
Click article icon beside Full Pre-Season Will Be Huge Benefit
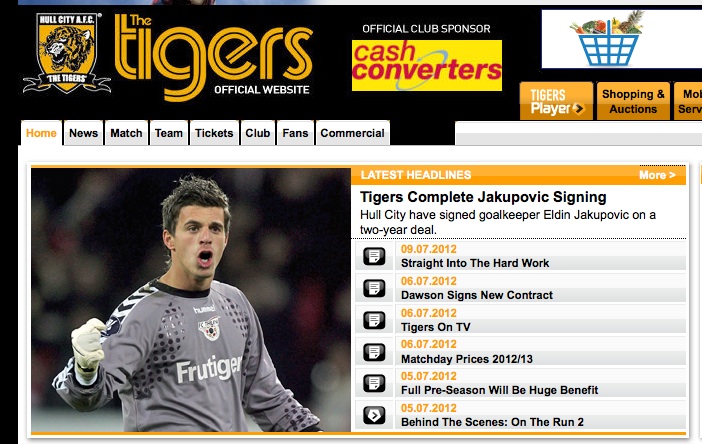[x=374, y=384]
